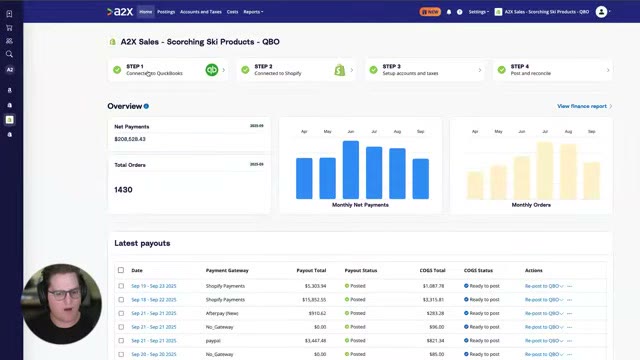Check the $96.00 COGS No_Gateway row
Screen dimensions: 640x360
click(121, 327)
